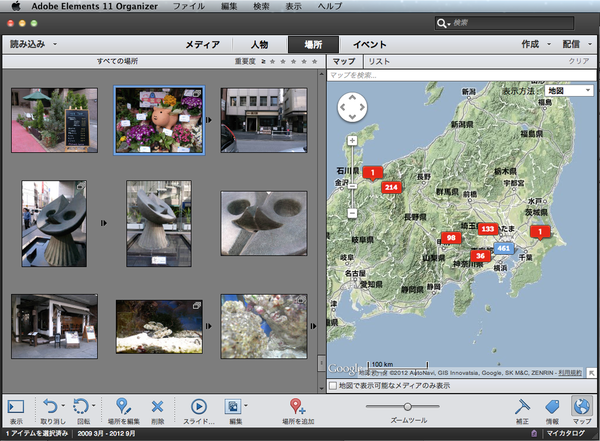Start the スライド slideshow play icon
Viewport: 600px width, 441px height.
tap(199, 407)
